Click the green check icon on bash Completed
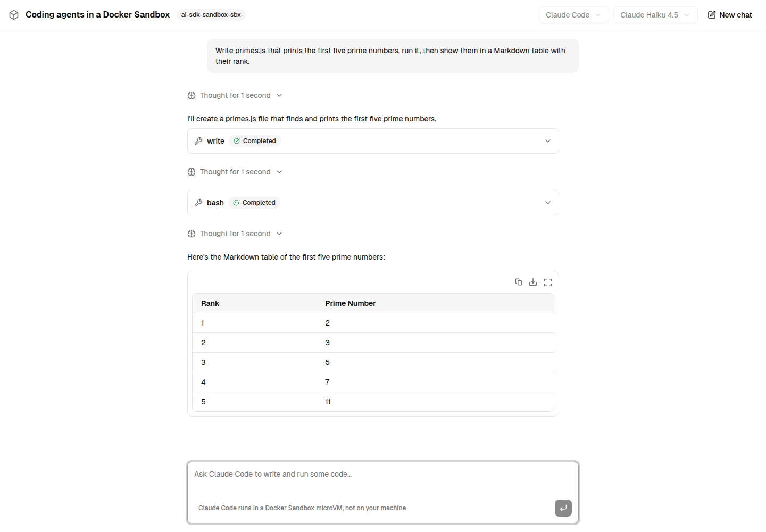Image resolution: width=766 pixels, height=532 pixels. click(x=236, y=203)
